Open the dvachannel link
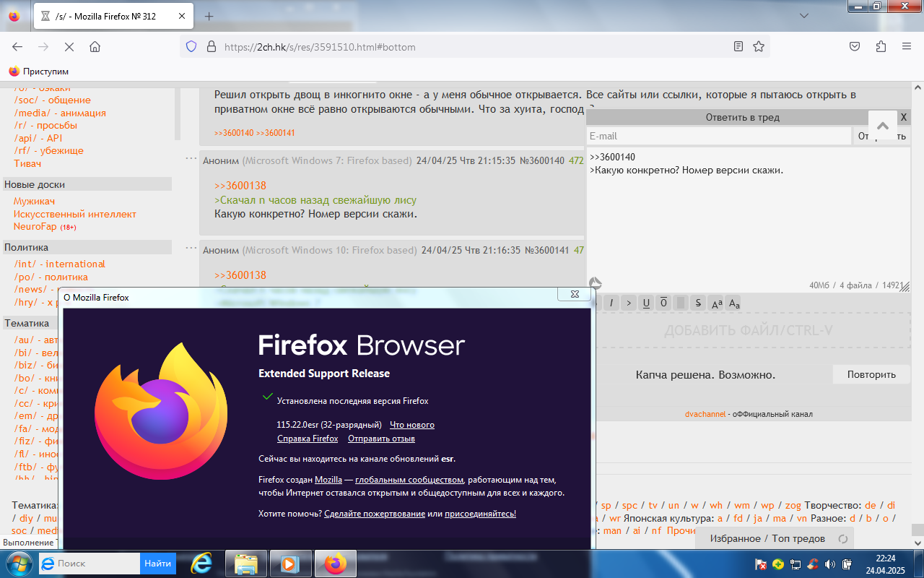The width and height of the screenshot is (924, 578). tap(705, 414)
